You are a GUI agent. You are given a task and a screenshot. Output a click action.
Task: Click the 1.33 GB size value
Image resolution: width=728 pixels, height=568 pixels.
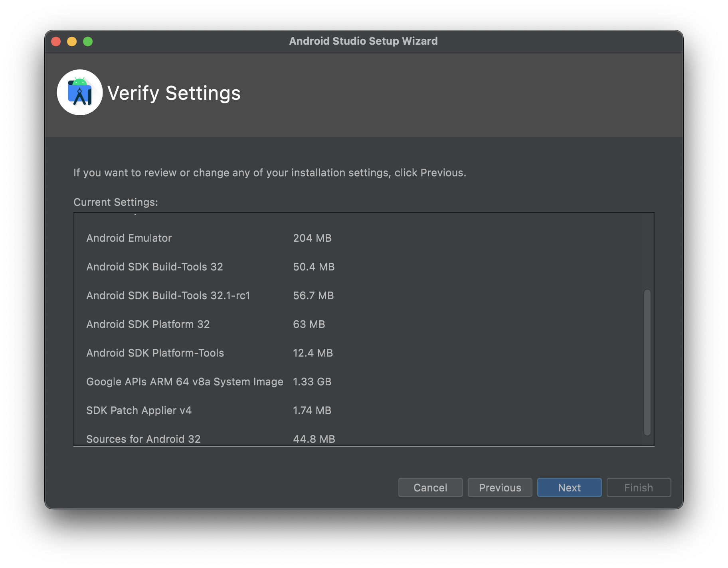(312, 382)
